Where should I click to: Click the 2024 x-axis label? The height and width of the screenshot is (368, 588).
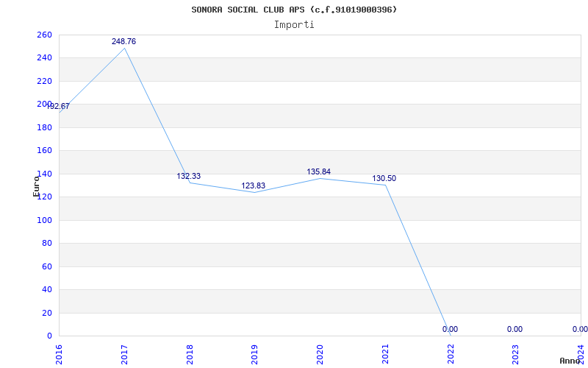[581, 354]
